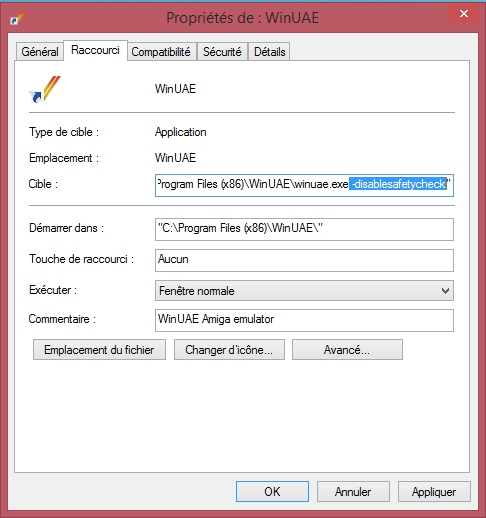Cancel with the Annuler button
Viewport: 486px width, 518px height.
(353, 491)
